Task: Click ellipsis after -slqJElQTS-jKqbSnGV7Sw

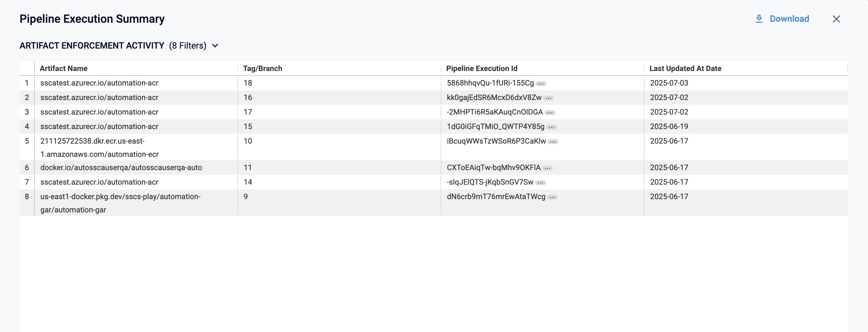Action: click(x=540, y=183)
